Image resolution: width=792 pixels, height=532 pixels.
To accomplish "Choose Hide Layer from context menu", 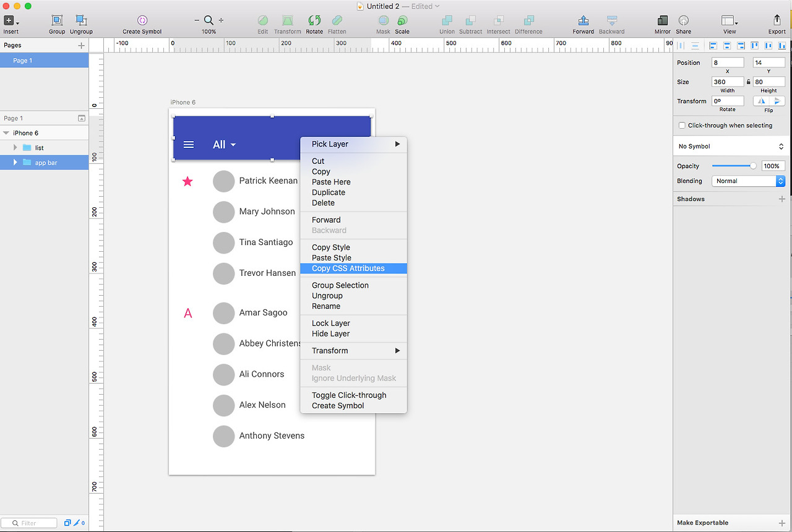I will pyautogui.click(x=353, y=334).
